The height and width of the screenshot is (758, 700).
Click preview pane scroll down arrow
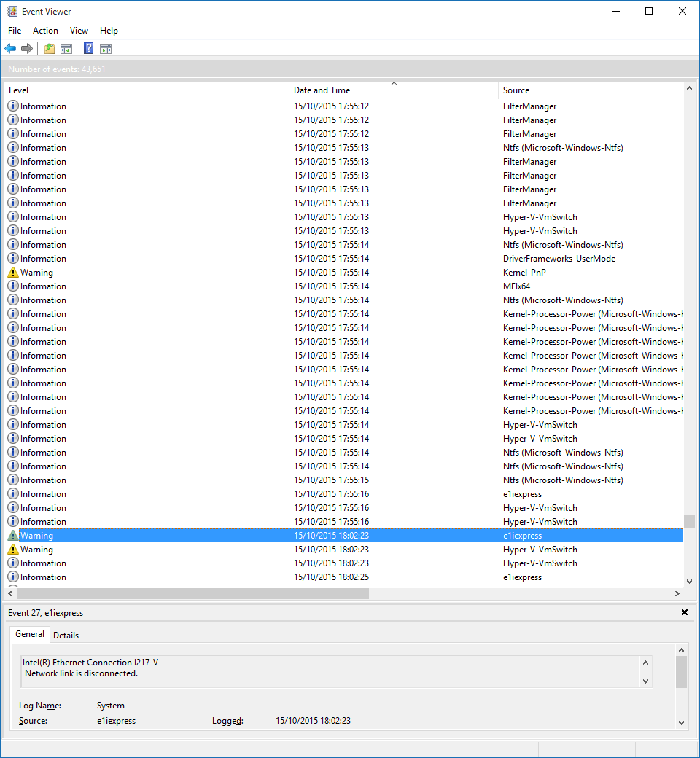point(681,723)
